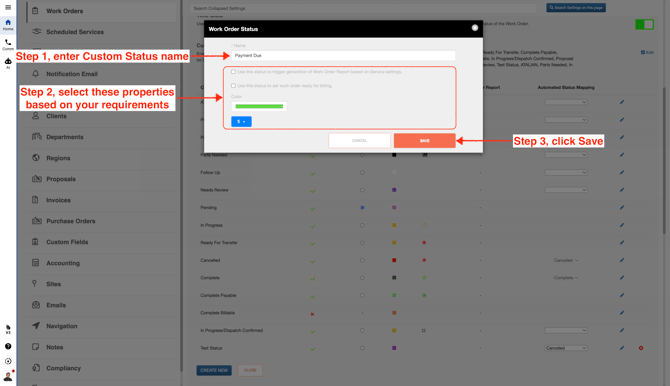This screenshot has height=386, width=670.
Task: Click Search Settings on this page button
Action: (x=576, y=8)
